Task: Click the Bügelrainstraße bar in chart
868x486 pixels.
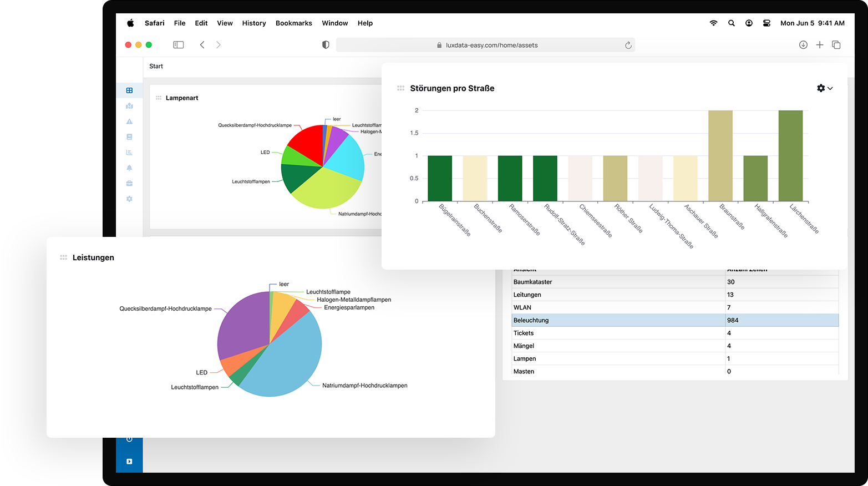Action: click(440, 178)
